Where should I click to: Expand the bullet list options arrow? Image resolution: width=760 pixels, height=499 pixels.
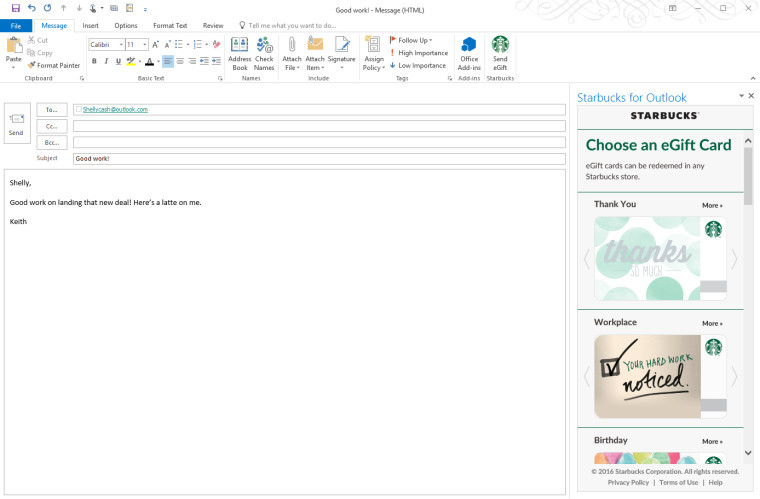point(188,45)
